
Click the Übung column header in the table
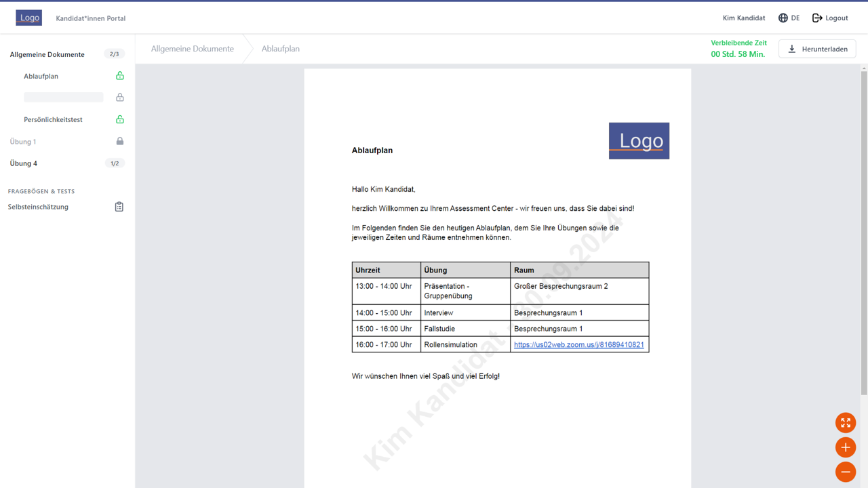pyautogui.click(x=466, y=270)
